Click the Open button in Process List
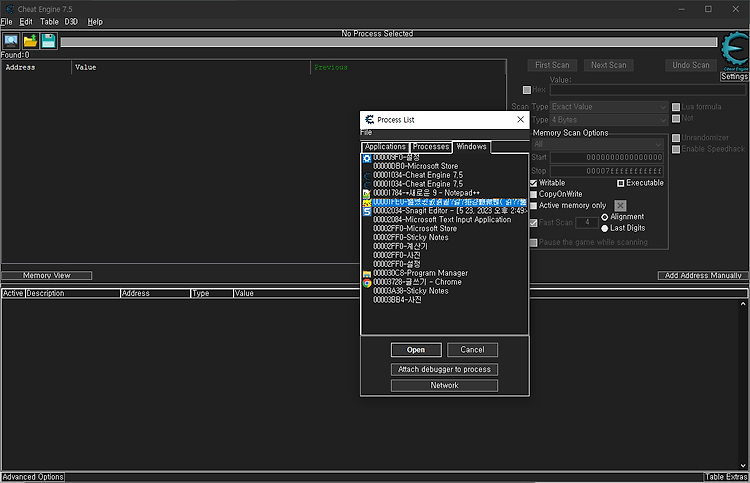Image resolution: width=750 pixels, height=483 pixels. tap(416, 350)
